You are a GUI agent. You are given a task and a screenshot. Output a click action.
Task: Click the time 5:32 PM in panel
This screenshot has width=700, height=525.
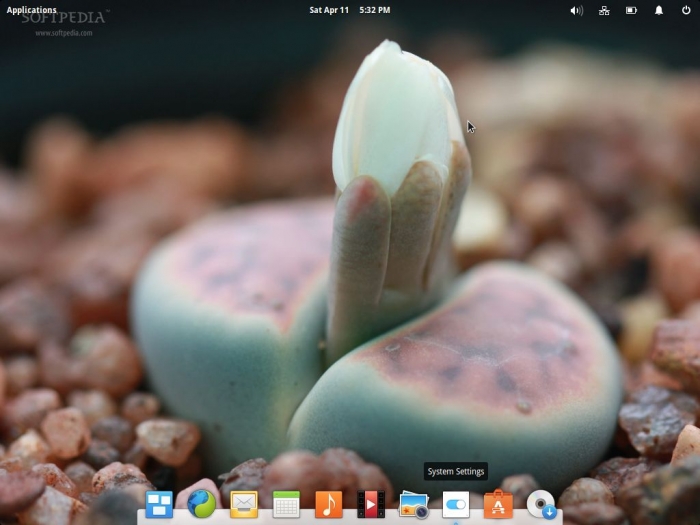(x=375, y=10)
